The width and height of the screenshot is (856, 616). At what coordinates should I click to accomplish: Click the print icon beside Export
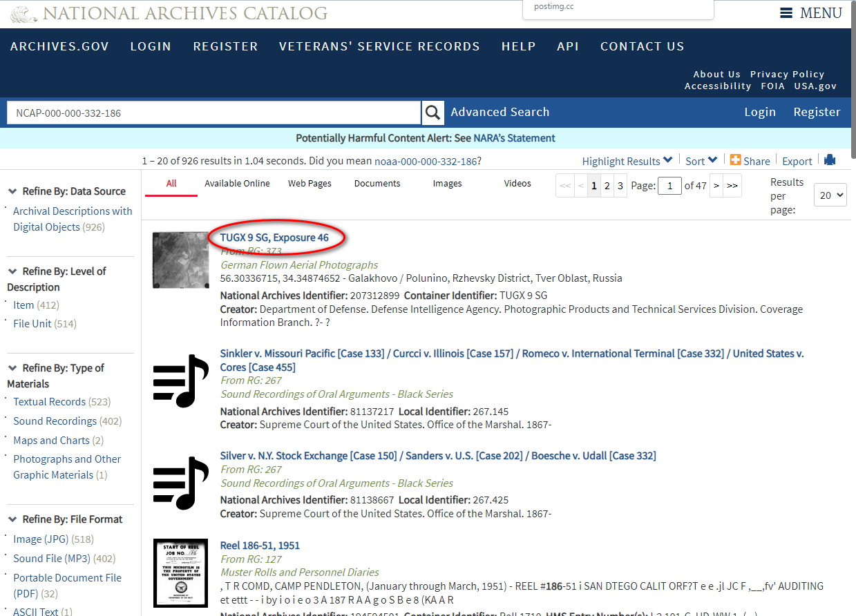[830, 160]
